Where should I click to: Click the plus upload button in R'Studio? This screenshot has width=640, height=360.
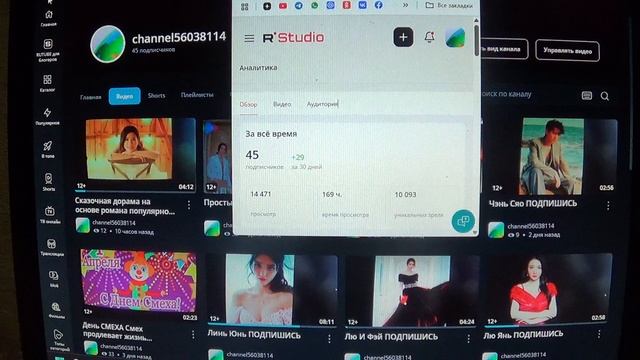pos(403,37)
